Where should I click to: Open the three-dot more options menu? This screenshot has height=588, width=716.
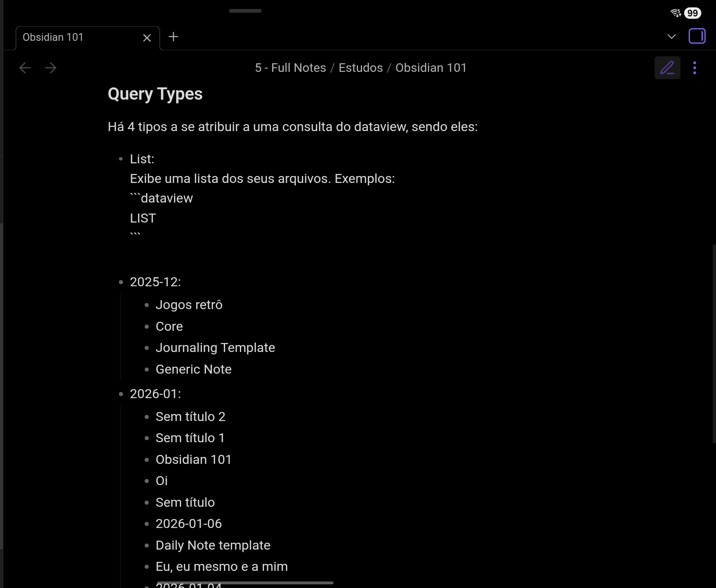pyautogui.click(x=694, y=68)
